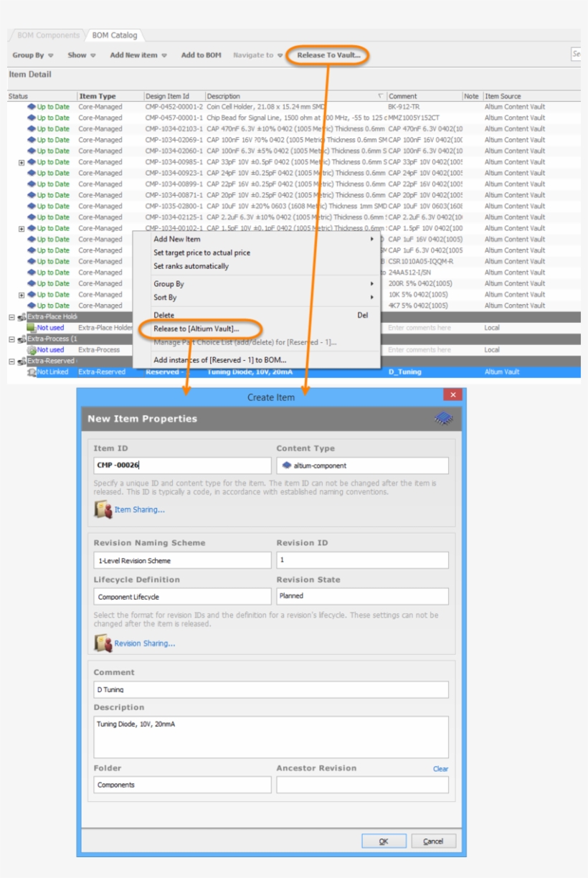The height and width of the screenshot is (878, 588).
Task: Open the Content Type combo box
Action: point(363,466)
